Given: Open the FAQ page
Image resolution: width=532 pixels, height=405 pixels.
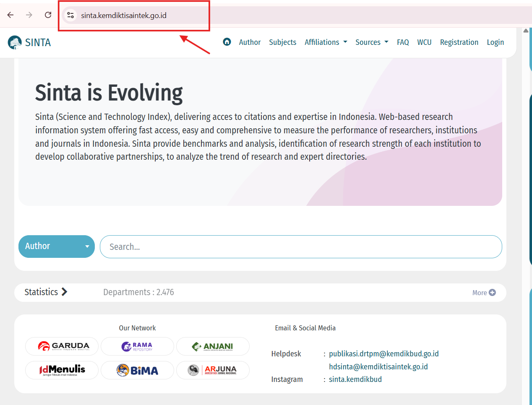Looking at the screenshot, I should (x=403, y=42).
